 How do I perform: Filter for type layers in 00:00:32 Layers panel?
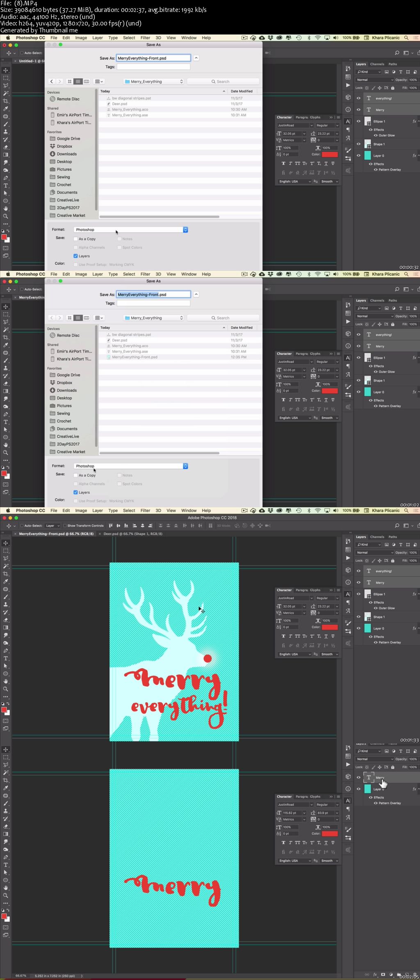[x=401, y=72]
